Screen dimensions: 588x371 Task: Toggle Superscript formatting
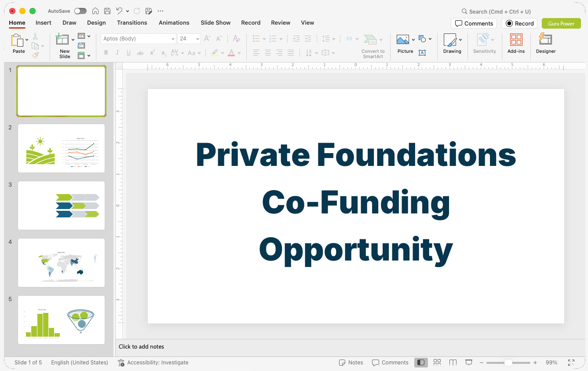pos(152,53)
